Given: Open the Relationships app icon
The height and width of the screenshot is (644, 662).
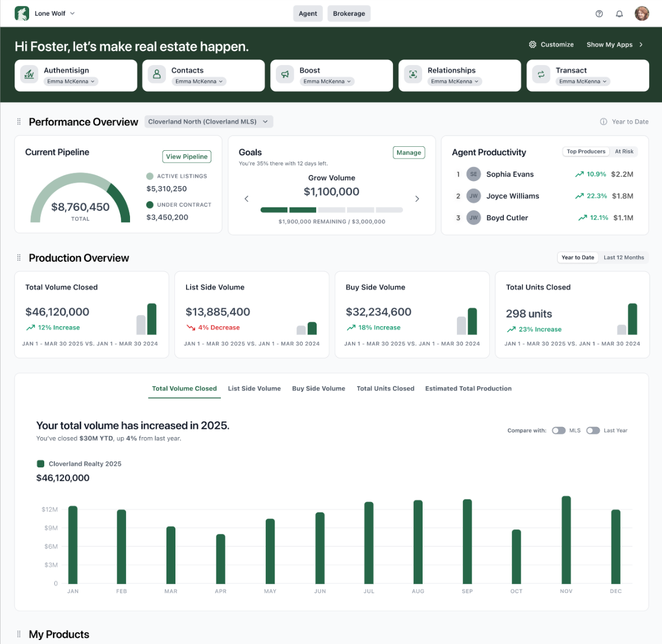Looking at the screenshot, I should coord(413,75).
